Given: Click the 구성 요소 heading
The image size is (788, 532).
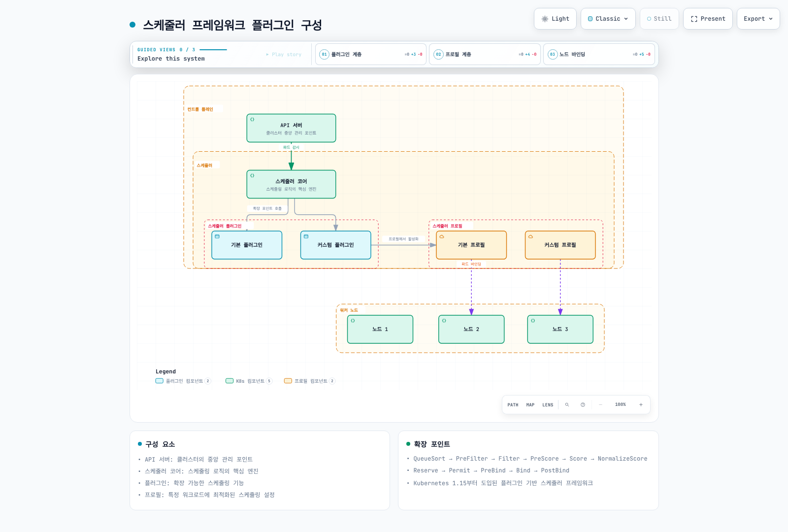Looking at the screenshot, I should point(160,444).
